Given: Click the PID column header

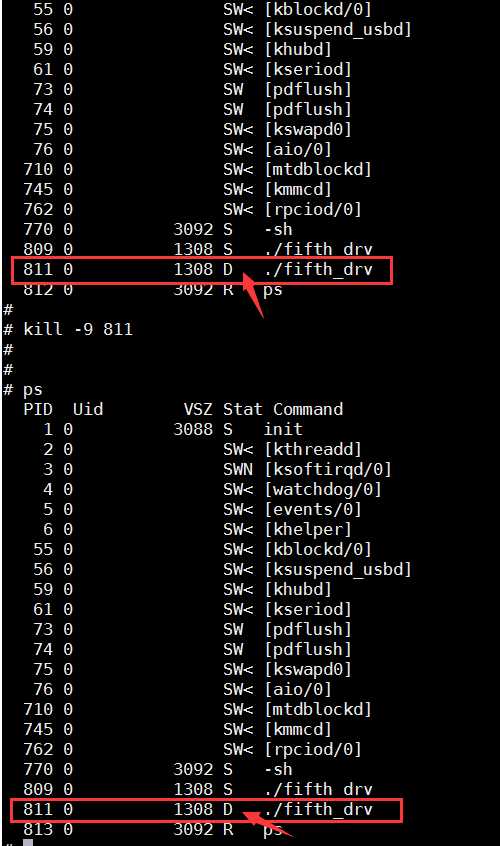Looking at the screenshot, I should (x=38, y=409).
